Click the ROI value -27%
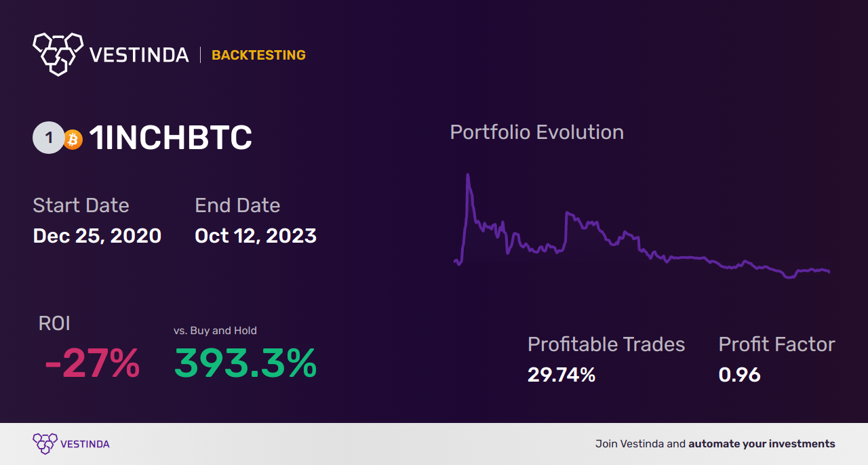 tap(92, 364)
